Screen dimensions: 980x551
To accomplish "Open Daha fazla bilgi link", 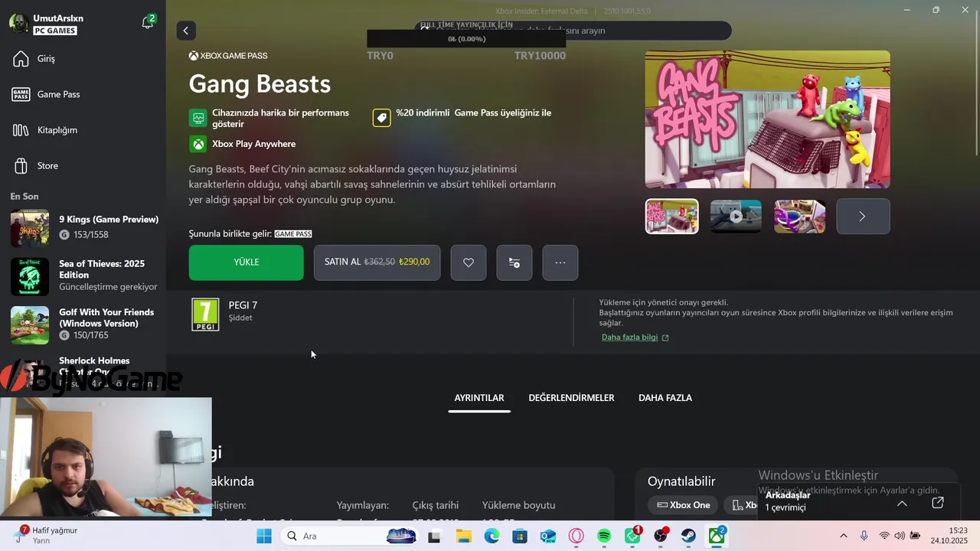I will click(635, 337).
